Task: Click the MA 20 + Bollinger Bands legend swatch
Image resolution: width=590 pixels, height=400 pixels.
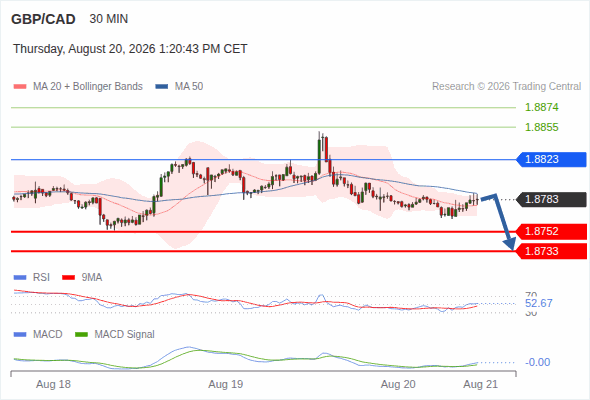Action: coord(20,87)
